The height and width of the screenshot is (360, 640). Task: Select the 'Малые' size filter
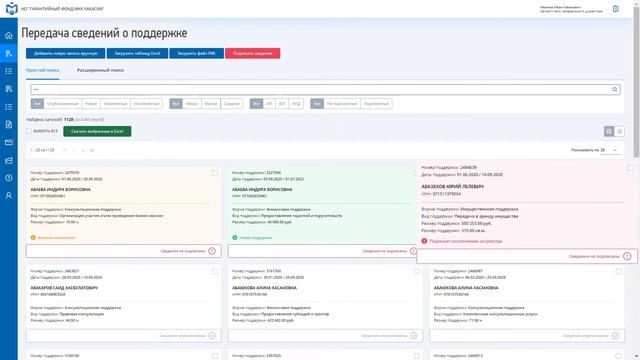tap(211, 104)
